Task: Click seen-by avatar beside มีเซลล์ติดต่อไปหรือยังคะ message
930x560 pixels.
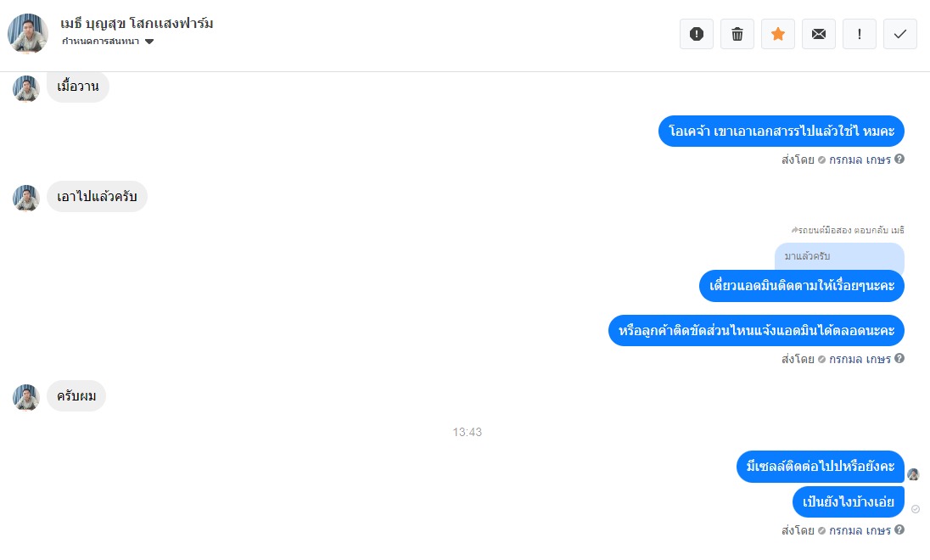Action: [913, 474]
